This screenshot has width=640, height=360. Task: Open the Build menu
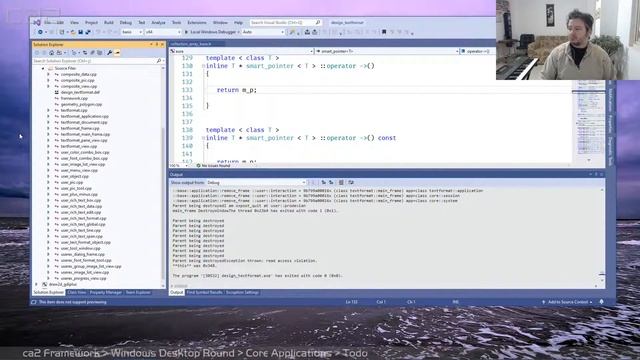(x=109, y=22)
